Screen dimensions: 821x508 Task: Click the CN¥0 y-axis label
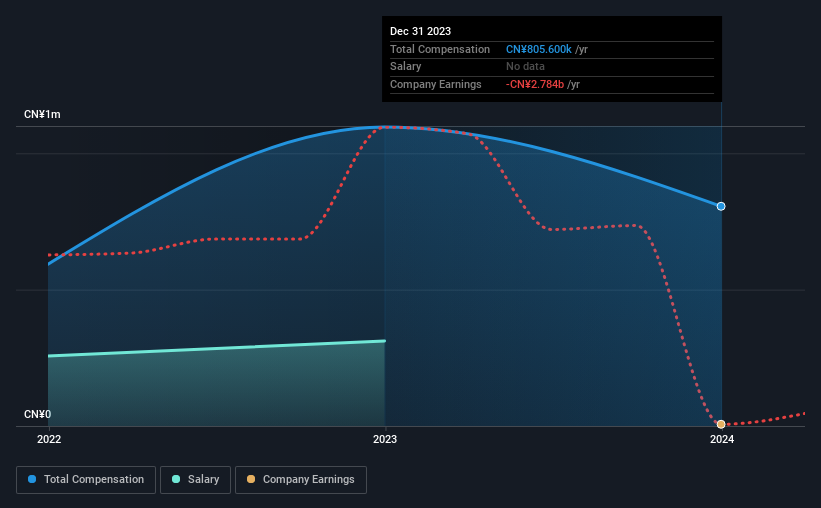38,414
